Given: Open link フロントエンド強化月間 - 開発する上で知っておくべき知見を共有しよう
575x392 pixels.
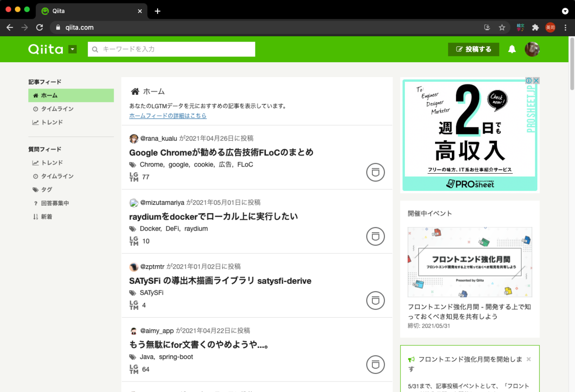Looking at the screenshot, I should [x=470, y=312].
